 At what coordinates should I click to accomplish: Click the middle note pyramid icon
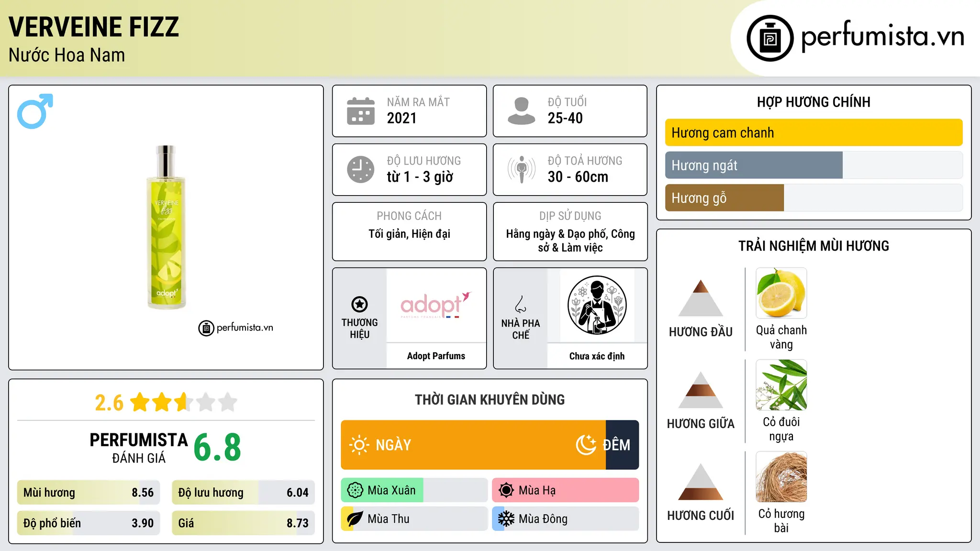(x=701, y=390)
